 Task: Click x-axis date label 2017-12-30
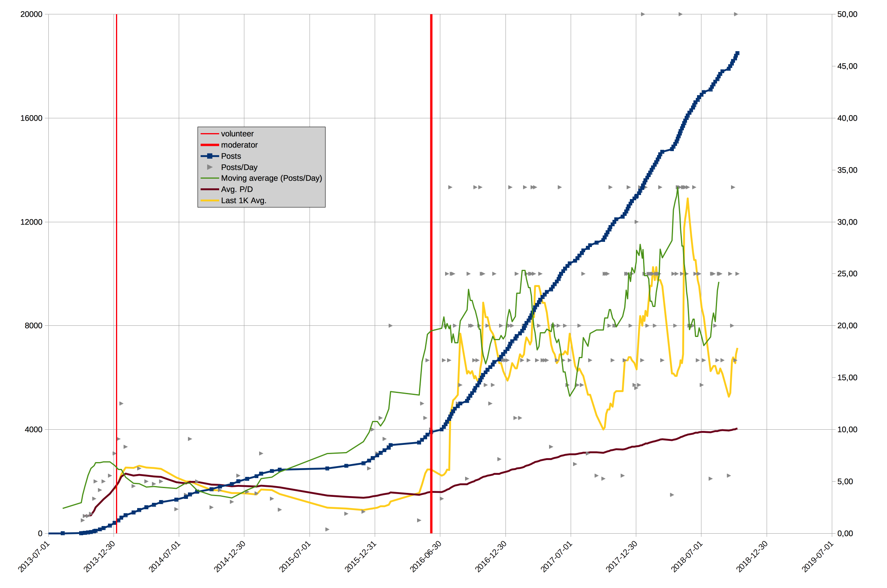click(x=621, y=556)
